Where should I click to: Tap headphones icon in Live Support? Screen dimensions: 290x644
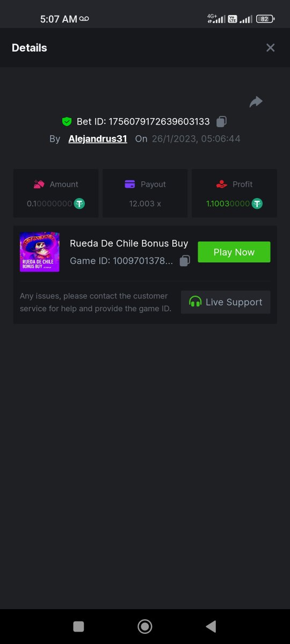[x=195, y=302]
